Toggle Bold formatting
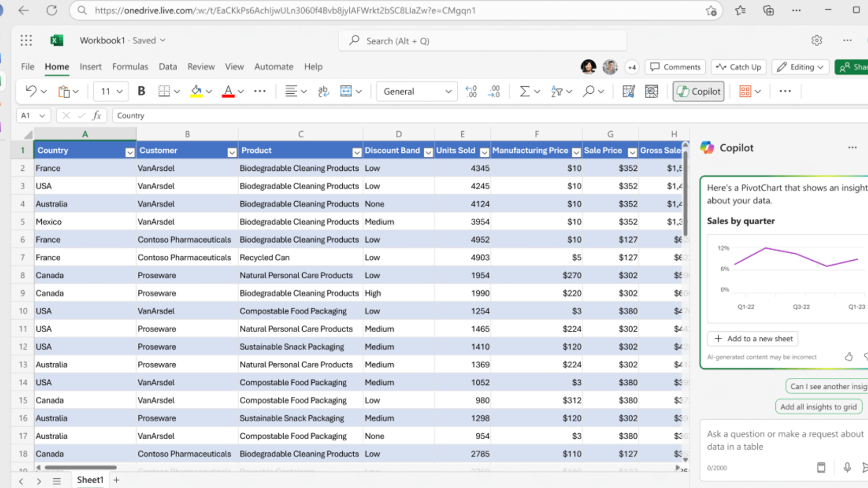The image size is (868, 488). (142, 91)
